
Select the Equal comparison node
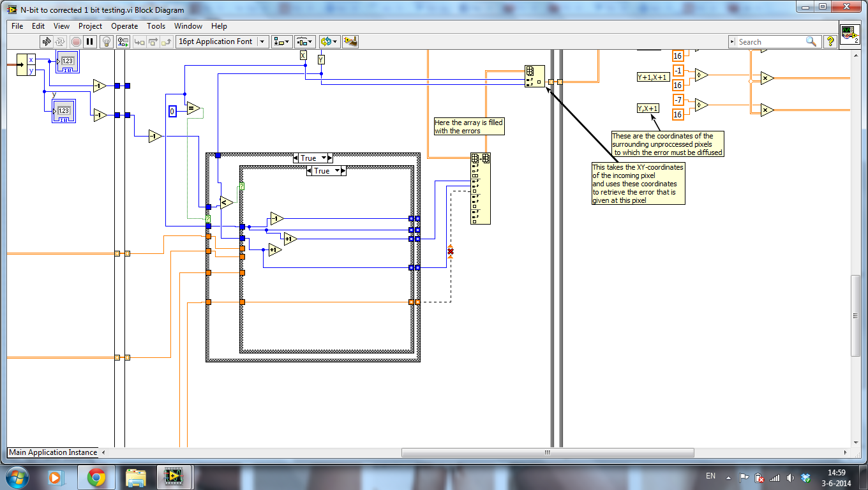tap(193, 108)
